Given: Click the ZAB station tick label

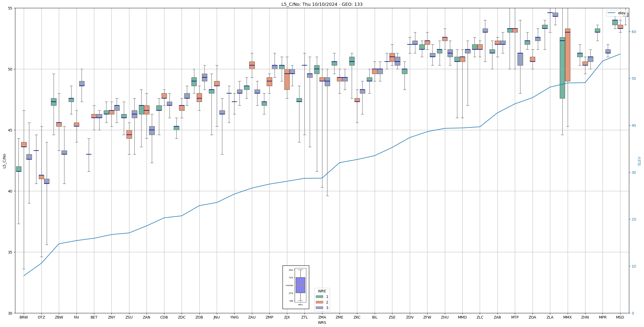Looking at the screenshot, I should pyautogui.click(x=497, y=317).
